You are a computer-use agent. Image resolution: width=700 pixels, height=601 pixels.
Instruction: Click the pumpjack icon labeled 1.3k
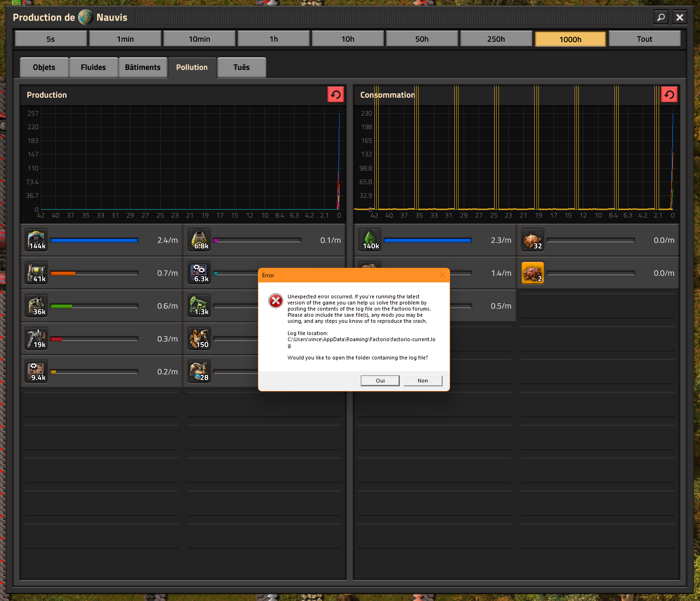click(x=200, y=306)
